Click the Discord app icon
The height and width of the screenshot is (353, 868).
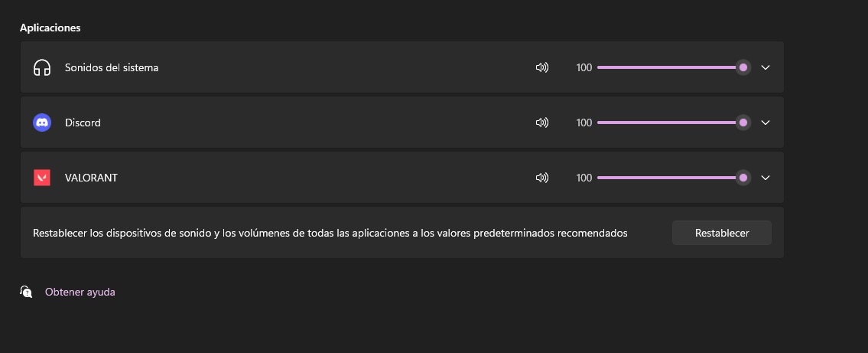42,123
